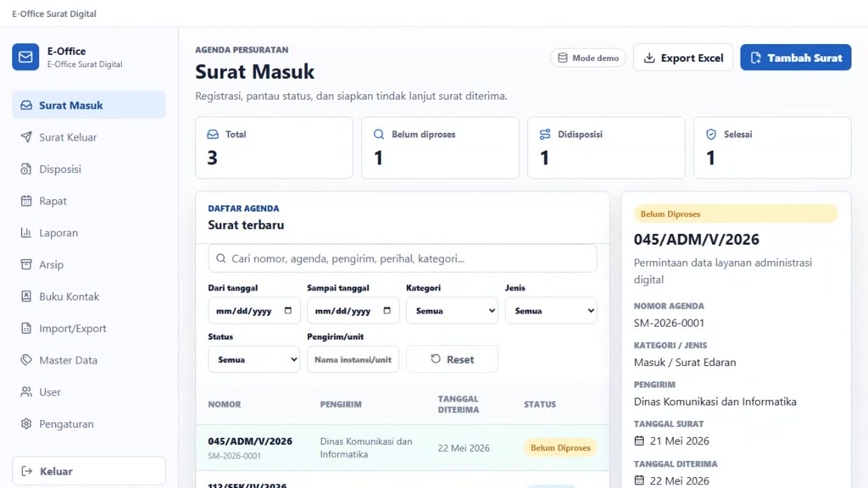Click the Belum diproses magnifier icon
This screenshot has width=868, height=488.
point(379,134)
